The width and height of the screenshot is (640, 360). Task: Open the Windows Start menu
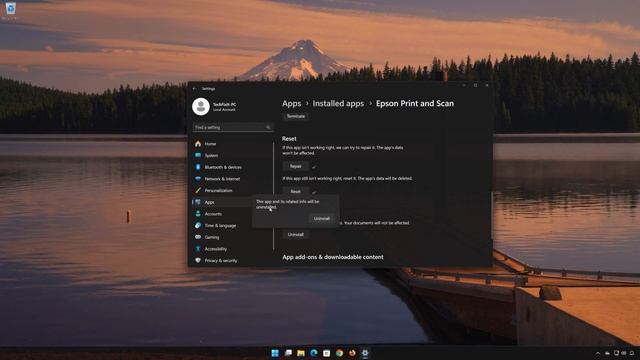click(x=275, y=353)
